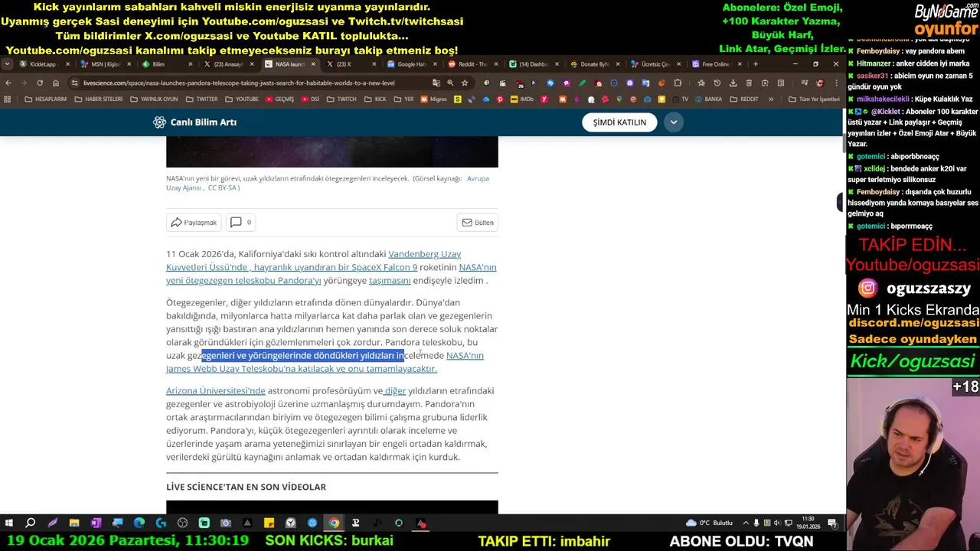Screen dimensions: 980x551
Task: Click the Canlı Bilim Artı atom logo
Action: pos(159,122)
